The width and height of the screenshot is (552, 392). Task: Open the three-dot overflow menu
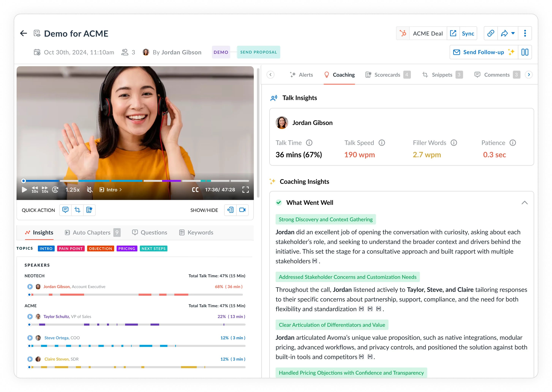tap(525, 33)
